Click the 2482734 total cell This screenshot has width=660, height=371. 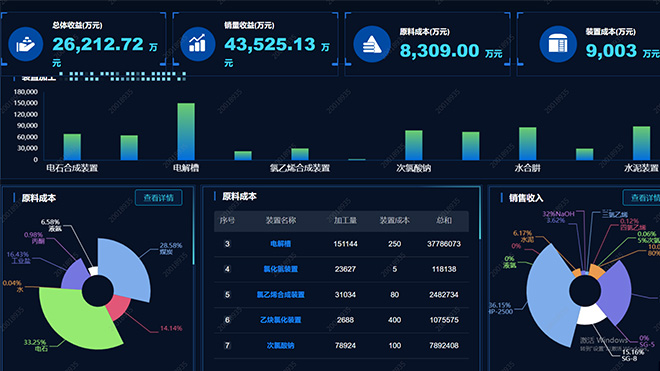[x=444, y=294]
